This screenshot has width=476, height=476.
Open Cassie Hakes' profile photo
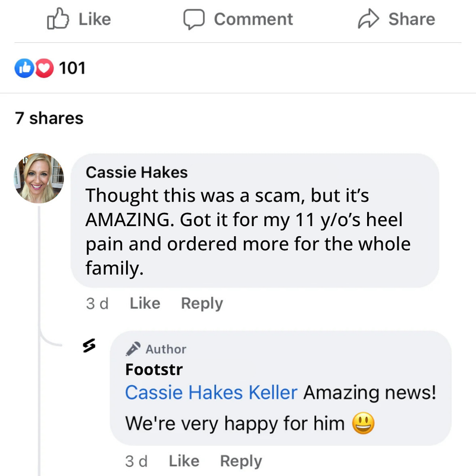39,178
